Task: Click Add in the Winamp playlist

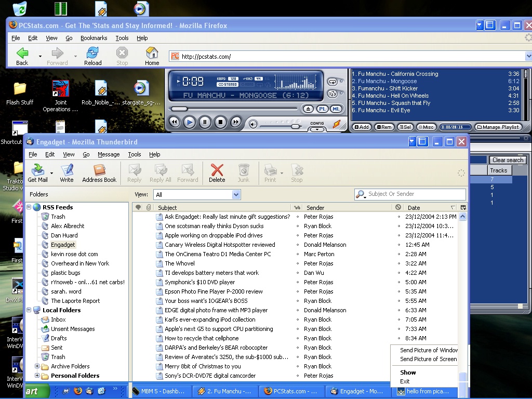Action: pyautogui.click(x=362, y=127)
